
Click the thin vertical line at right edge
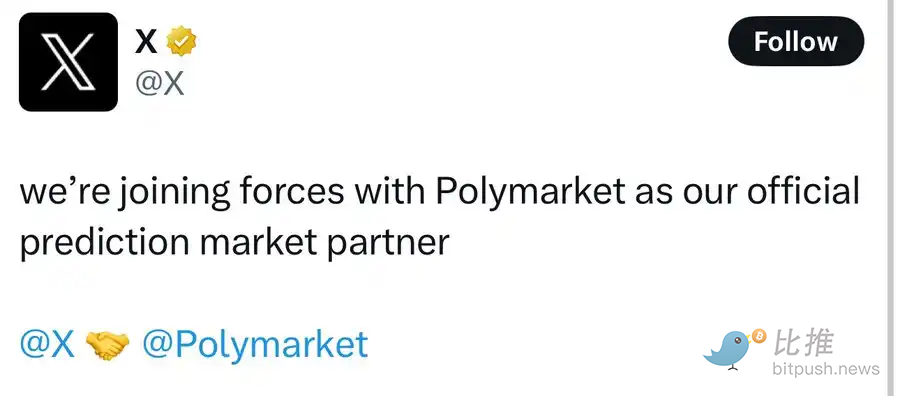[889, 198]
